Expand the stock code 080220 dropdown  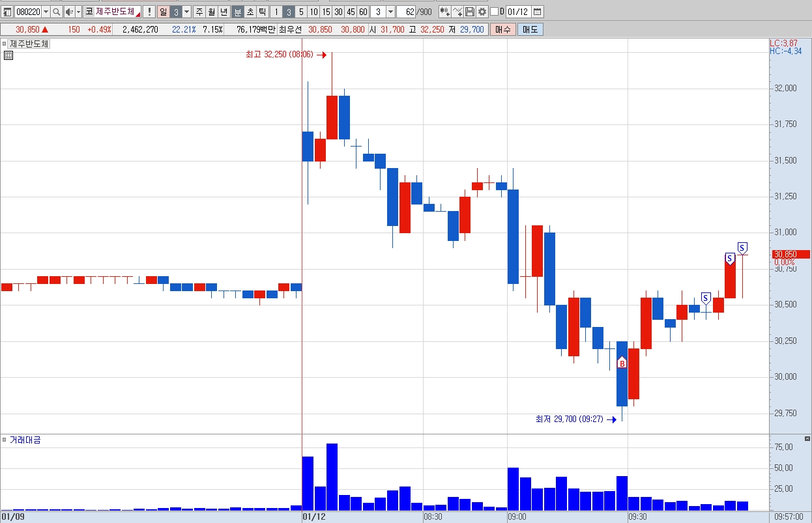[x=46, y=12]
